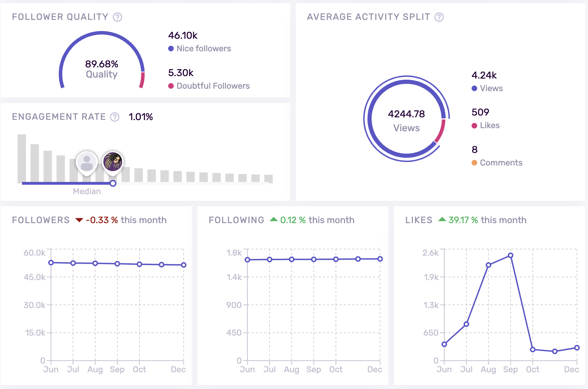Open the Engagement Rate help tooltip
Screen dimensions: 588x389
click(x=114, y=117)
